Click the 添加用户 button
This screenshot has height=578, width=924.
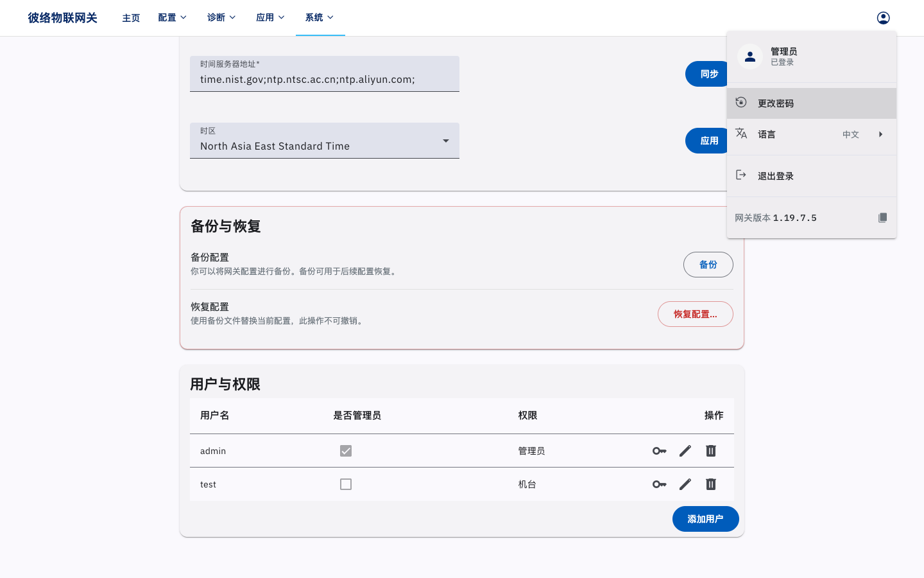[706, 519]
